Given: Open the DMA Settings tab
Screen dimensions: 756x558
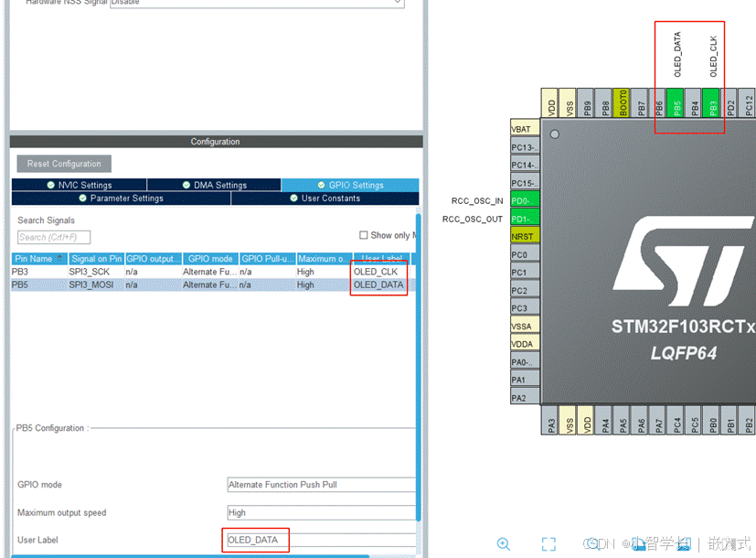Looking at the screenshot, I should (x=214, y=185).
